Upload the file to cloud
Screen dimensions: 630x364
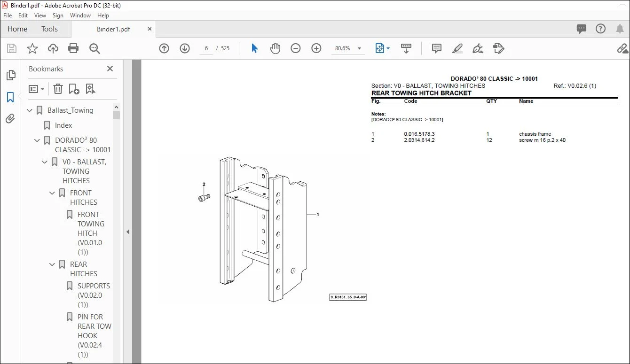[53, 48]
